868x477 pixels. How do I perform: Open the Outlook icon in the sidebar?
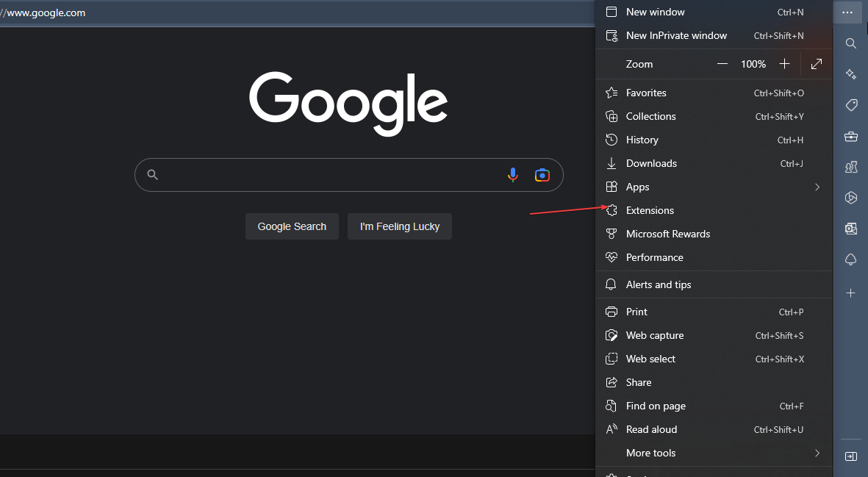coord(851,229)
